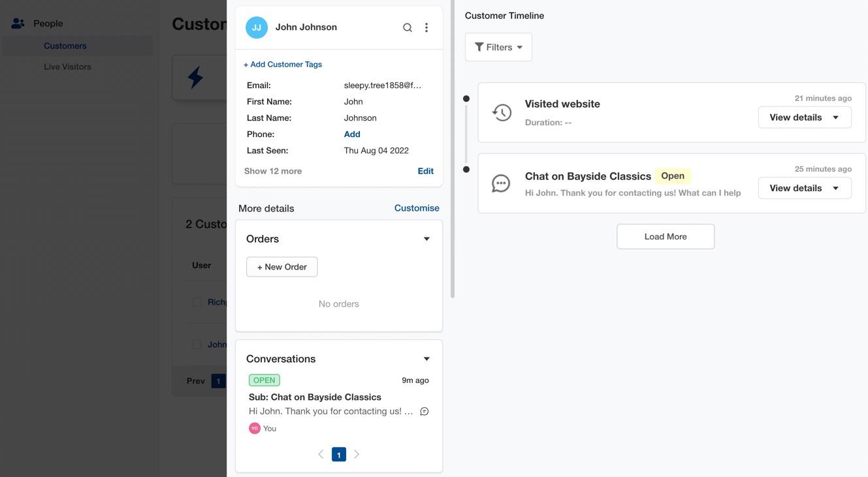Viewport: 868px width, 477px height.
Task: Go to next conversations page arrow
Action: [x=357, y=454]
